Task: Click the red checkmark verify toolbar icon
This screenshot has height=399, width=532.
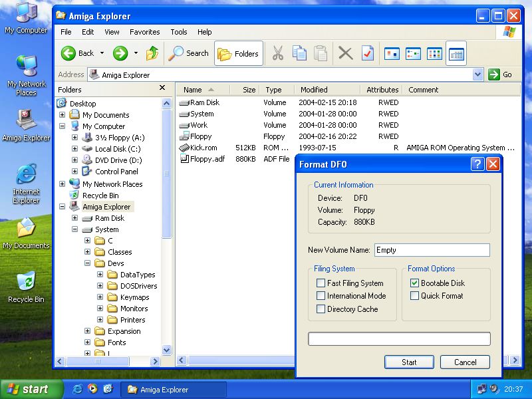Action: tap(368, 53)
